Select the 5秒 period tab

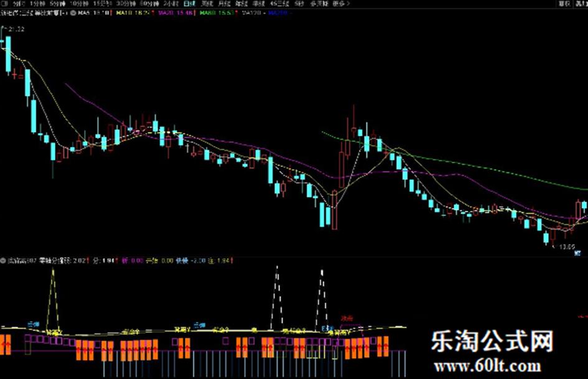point(299,4)
